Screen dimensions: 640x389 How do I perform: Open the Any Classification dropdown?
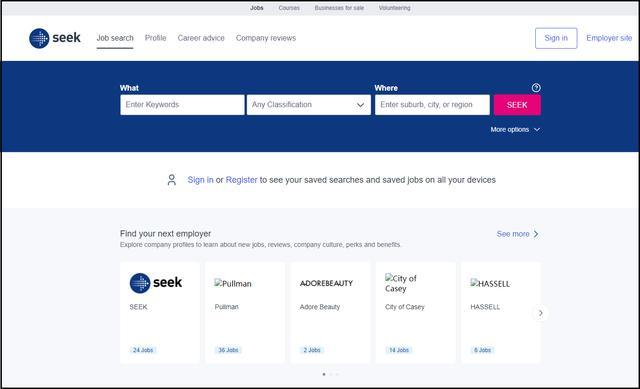(x=309, y=105)
